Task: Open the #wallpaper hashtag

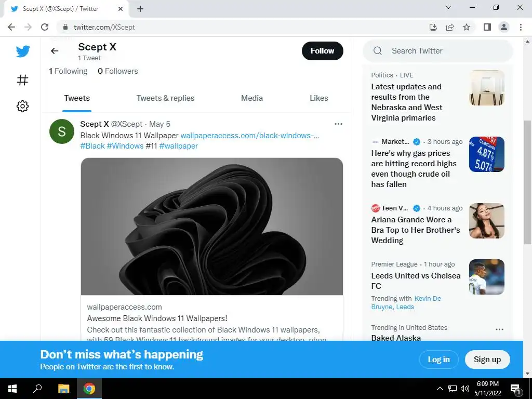Action: point(179,146)
